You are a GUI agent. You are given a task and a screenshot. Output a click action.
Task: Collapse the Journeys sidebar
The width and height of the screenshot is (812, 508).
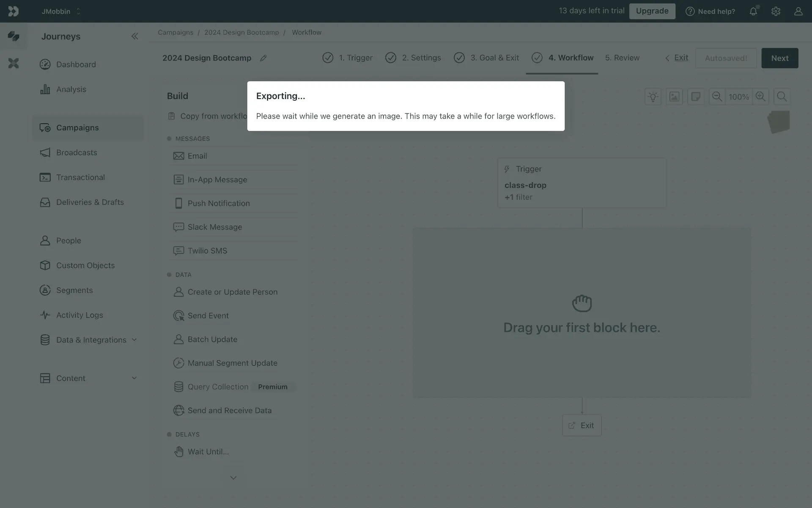134,36
